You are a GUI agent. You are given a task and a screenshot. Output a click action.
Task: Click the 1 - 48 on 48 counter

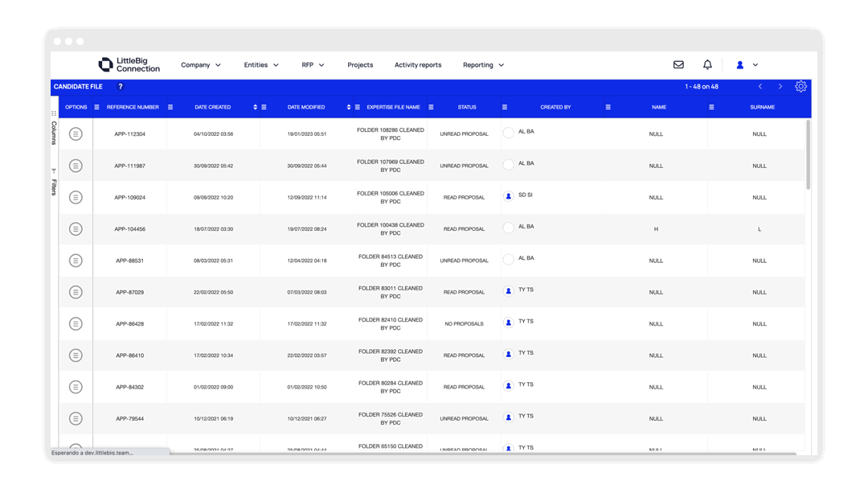702,86
